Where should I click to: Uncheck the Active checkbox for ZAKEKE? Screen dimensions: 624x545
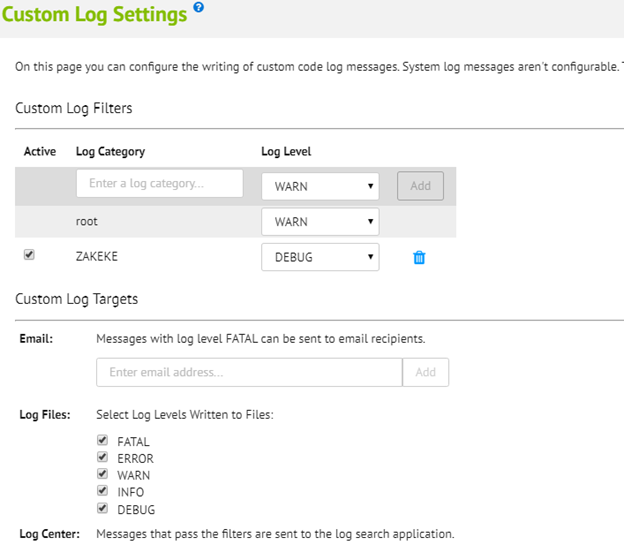click(29, 254)
